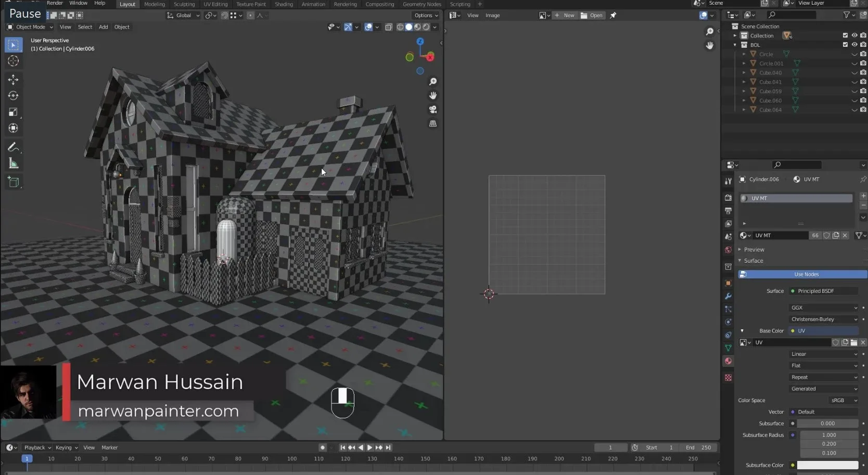Viewport: 868px width, 475px height.
Task: Toggle the camera view gizmo
Action: pos(433,110)
